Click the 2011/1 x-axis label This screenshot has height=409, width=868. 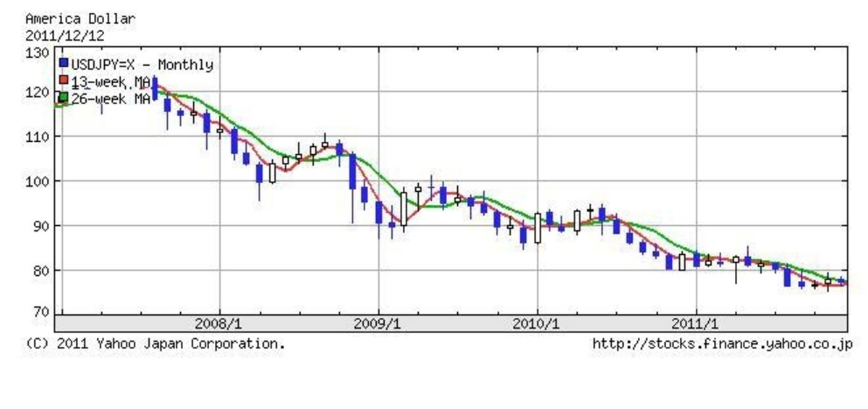tap(696, 324)
